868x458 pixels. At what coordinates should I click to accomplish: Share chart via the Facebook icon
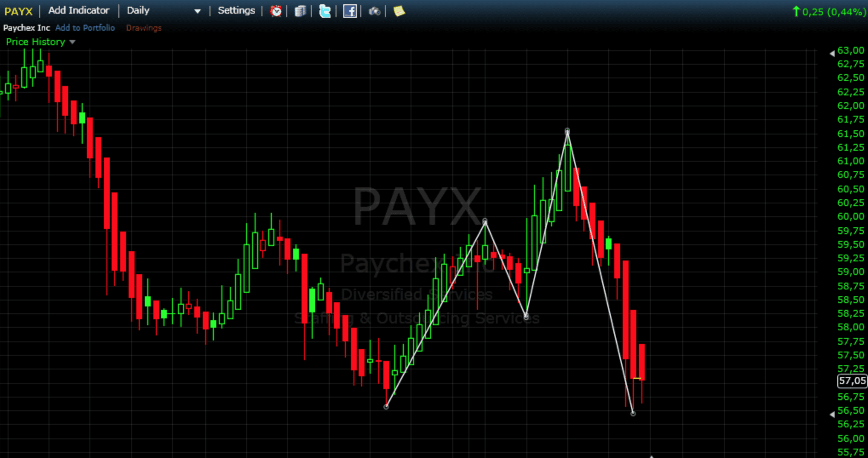pos(350,11)
